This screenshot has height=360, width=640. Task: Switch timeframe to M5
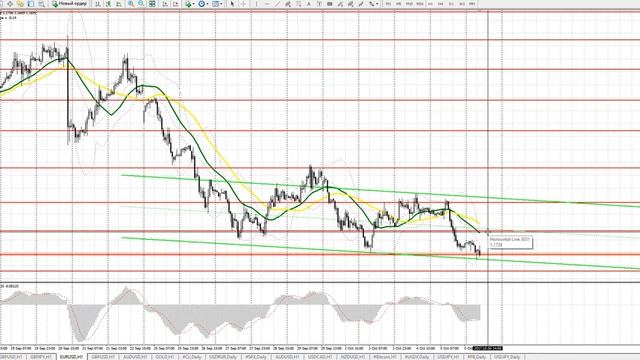coord(398,4)
